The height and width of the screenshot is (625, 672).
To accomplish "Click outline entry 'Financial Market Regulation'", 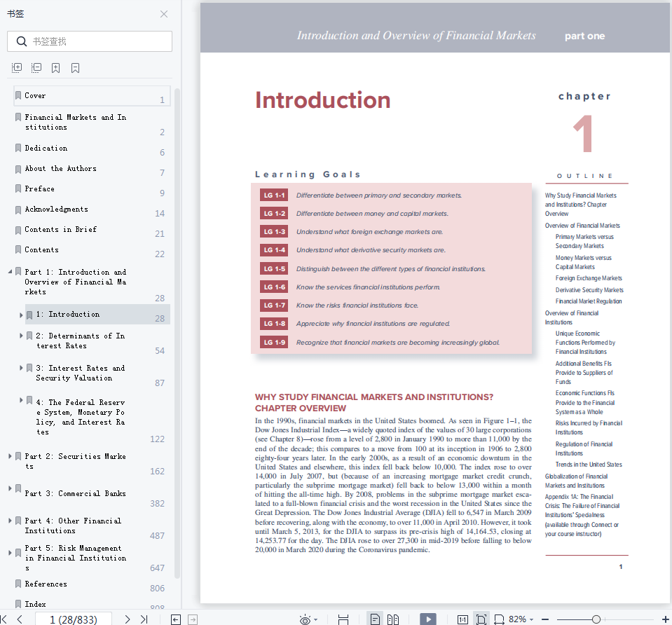I will pos(589,301).
